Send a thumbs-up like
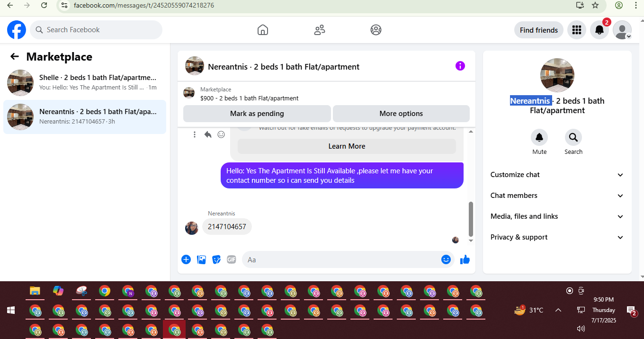 tap(465, 259)
